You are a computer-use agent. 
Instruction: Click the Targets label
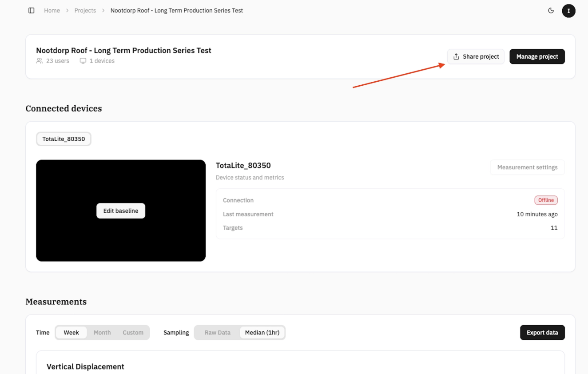click(x=233, y=228)
